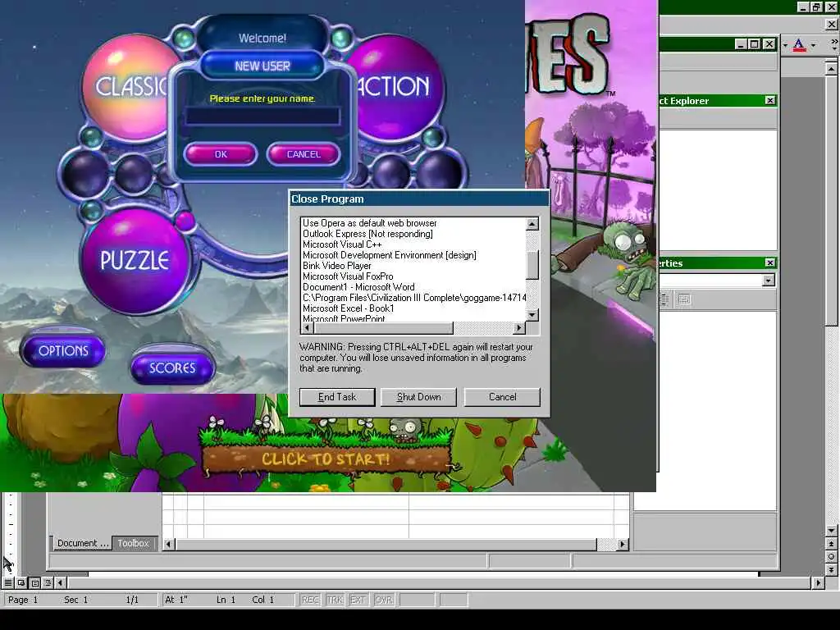Image resolution: width=840 pixels, height=630 pixels.
Task: Click Shut Down button
Action: [419, 397]
